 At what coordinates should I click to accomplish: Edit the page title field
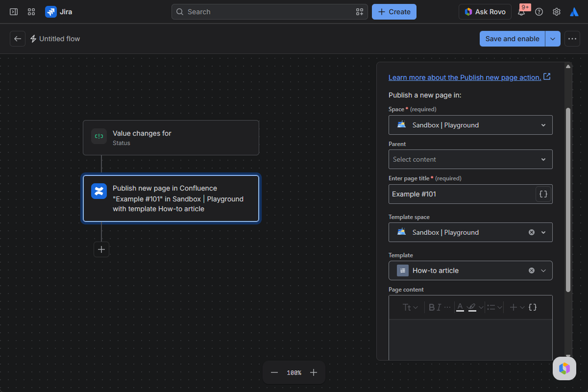coord(461,194)
